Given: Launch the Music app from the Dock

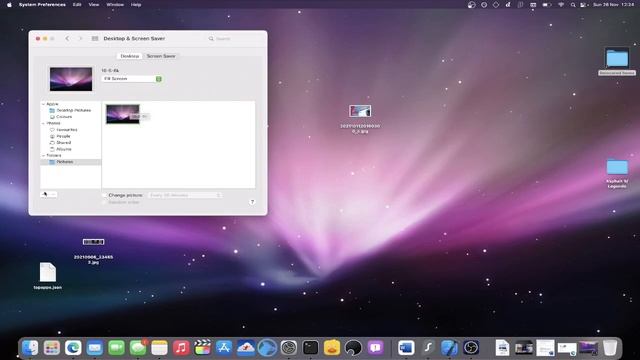Looking at the screenshot, I should [x=181, y=348].
